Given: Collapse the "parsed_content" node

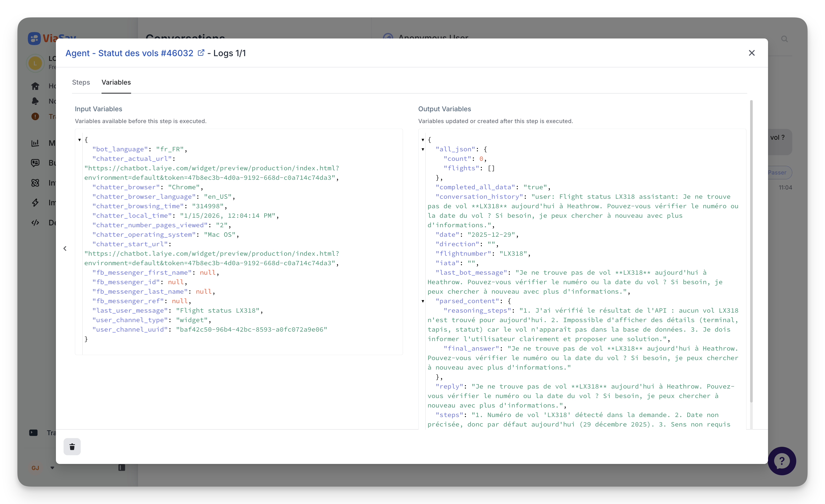Looking at the screenshot, I should pyautogui.click(x=423, y=301).
